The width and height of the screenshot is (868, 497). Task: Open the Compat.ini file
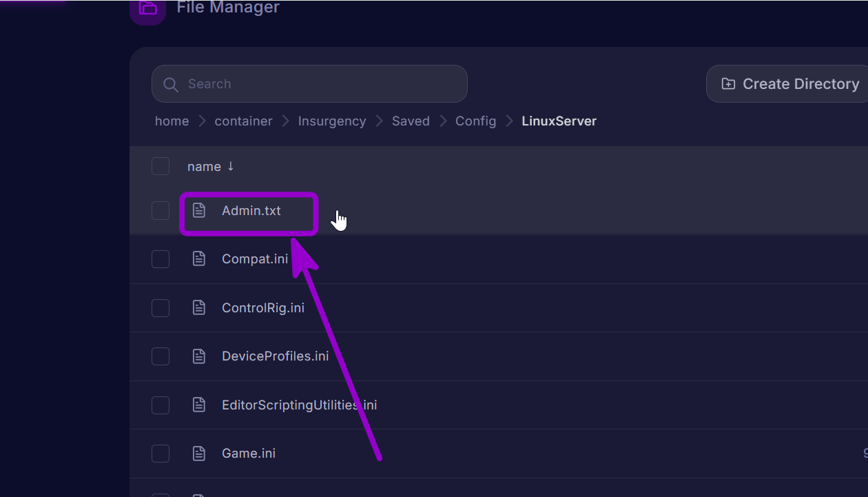[x=255, y=259]
